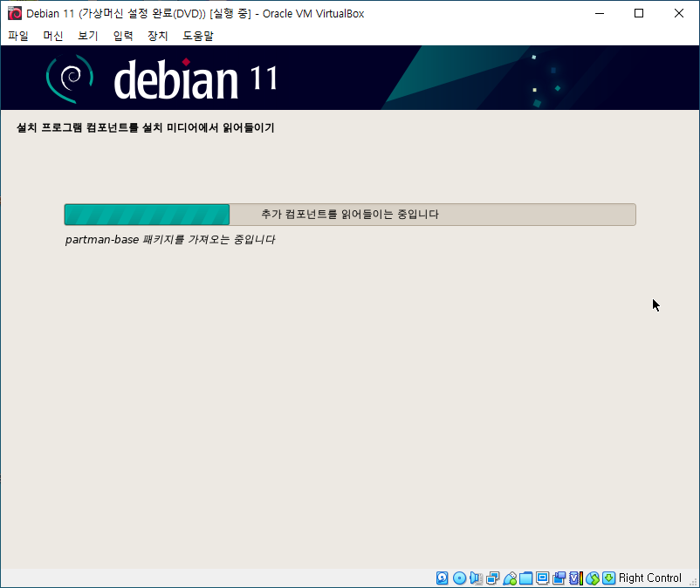
Task: Click the window resize grip corner
Action: point(693,581)
